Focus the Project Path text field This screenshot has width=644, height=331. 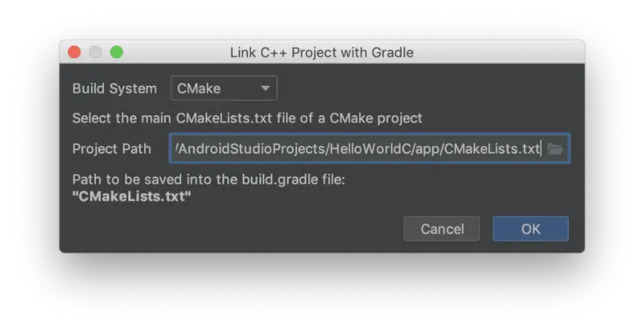point(369,148)
